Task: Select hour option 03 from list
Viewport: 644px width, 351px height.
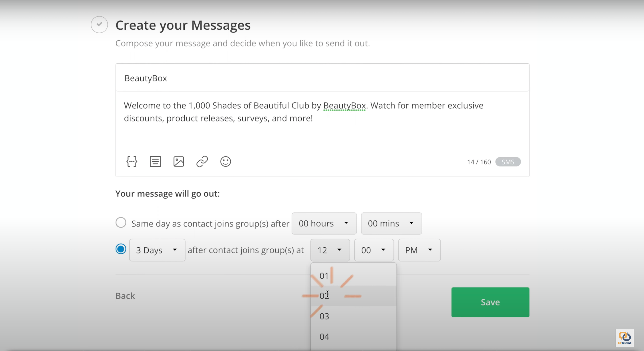Action: 324,316
